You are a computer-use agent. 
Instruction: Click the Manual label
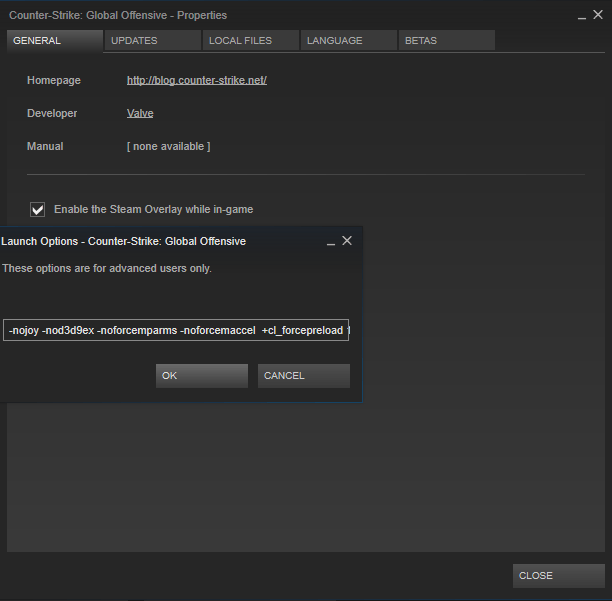(45, 146)
